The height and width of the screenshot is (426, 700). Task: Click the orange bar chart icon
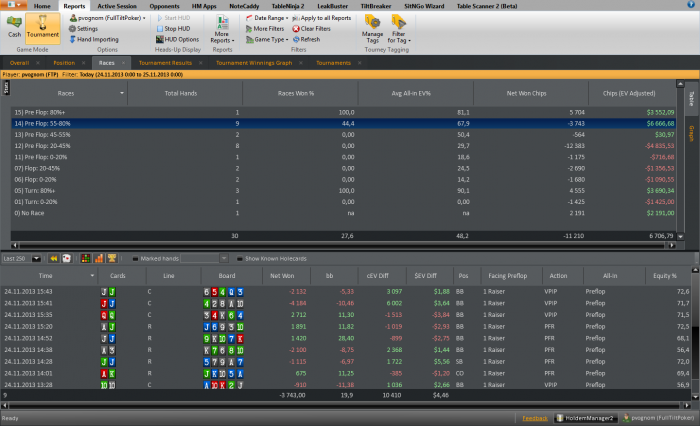click(x=99, y=259)
